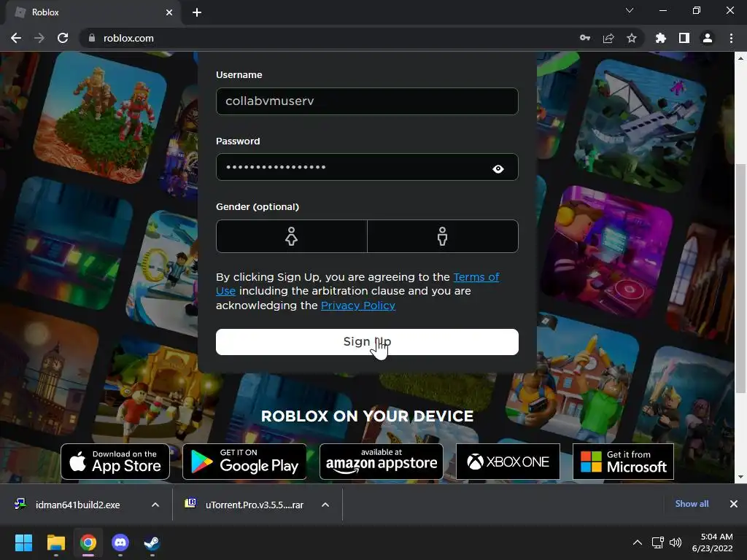Open the Chrome profile icon
Image resolution: width=747 pixels, height=560 pixels.
pos(708,38)
